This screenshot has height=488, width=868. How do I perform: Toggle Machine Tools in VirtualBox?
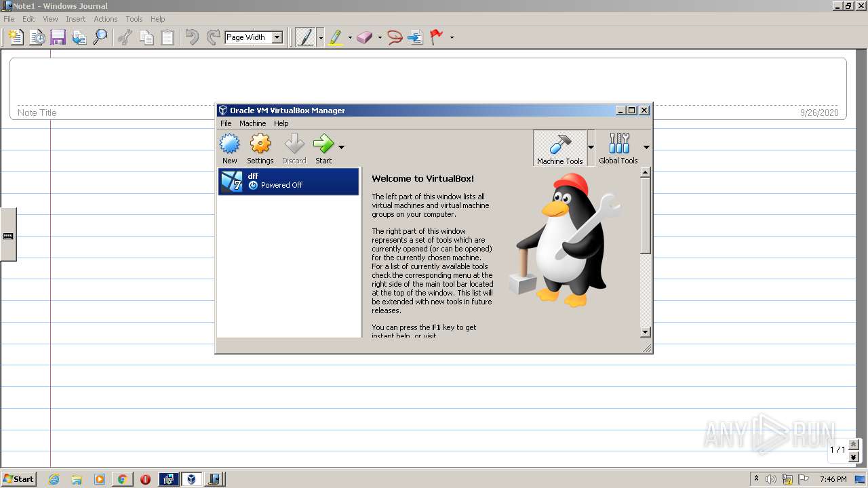tap(560, 148)
